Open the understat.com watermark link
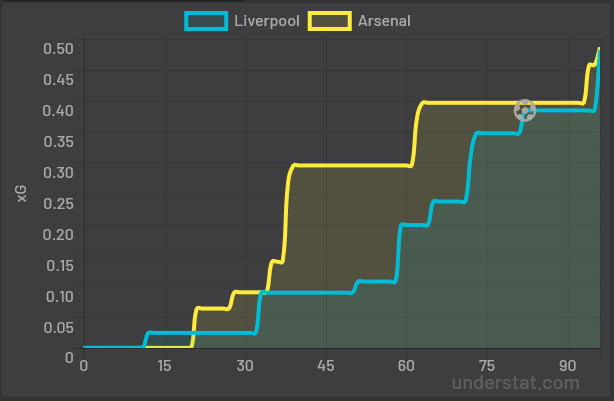The image size is (614, 401). pyautogui.click(x=516, y=383)
